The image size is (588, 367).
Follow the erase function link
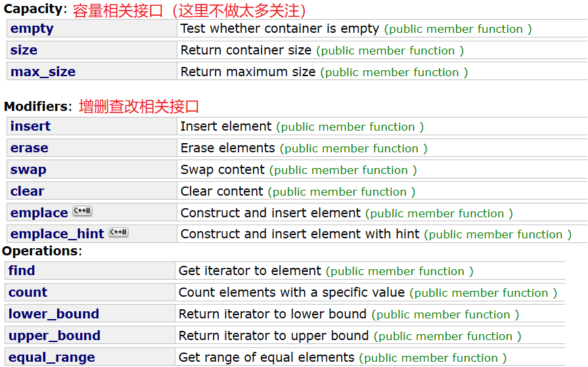[30, 148]
